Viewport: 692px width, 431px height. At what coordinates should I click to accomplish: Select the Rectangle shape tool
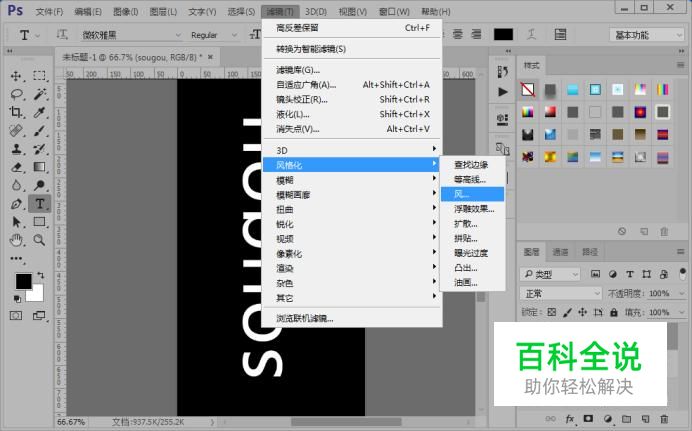40,222
